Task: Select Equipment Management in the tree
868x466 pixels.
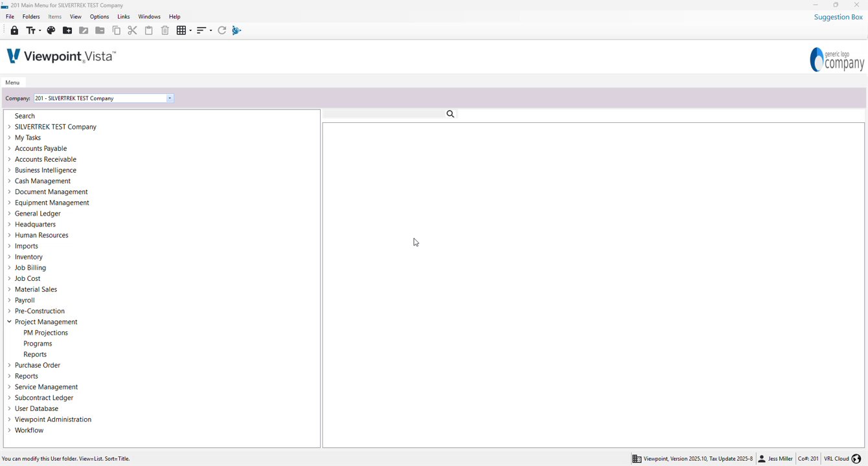Action: pos(52,203)
